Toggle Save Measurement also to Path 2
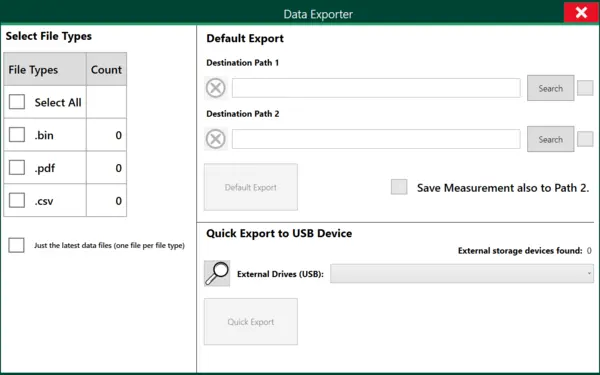 pyautogui.click(x=399, y=187)
